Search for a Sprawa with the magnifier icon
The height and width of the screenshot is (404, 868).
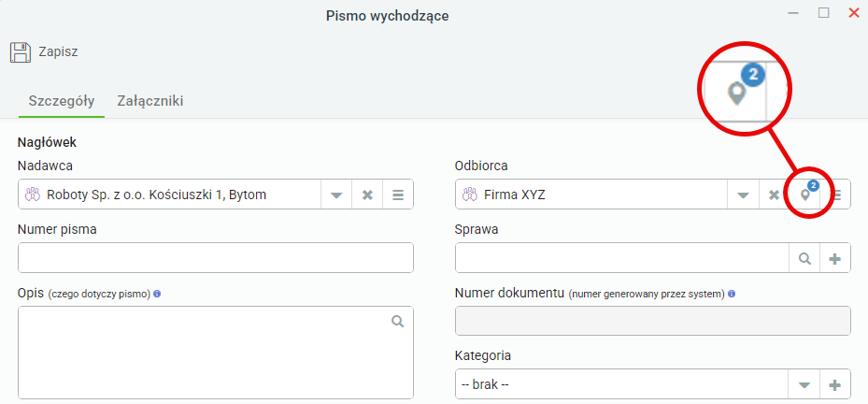pos(804,258)
